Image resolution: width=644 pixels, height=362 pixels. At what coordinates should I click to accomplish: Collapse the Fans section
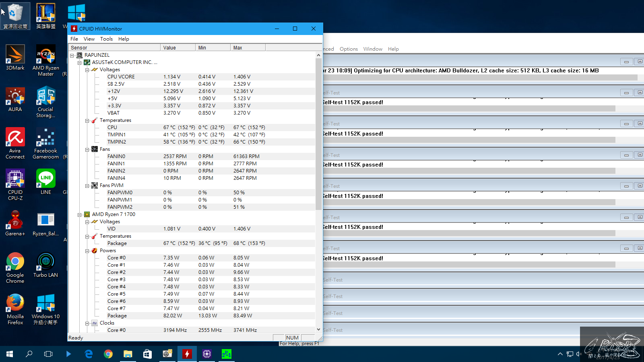coord(87,149)
